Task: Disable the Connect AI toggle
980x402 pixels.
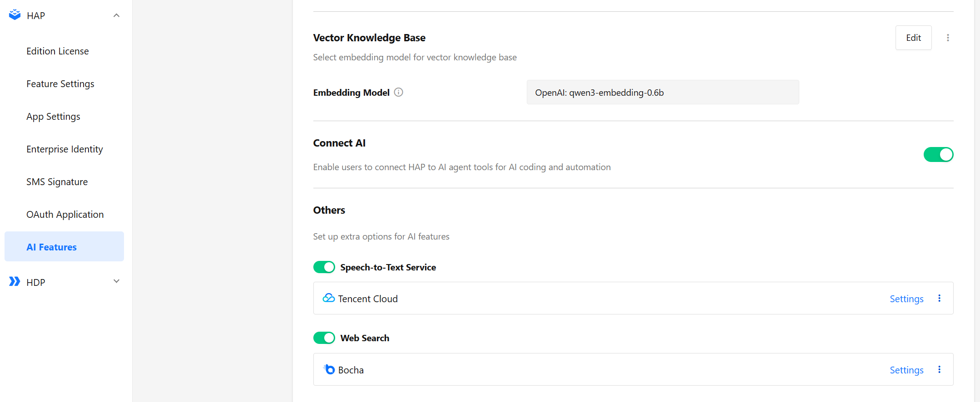Action: (938, 155)
